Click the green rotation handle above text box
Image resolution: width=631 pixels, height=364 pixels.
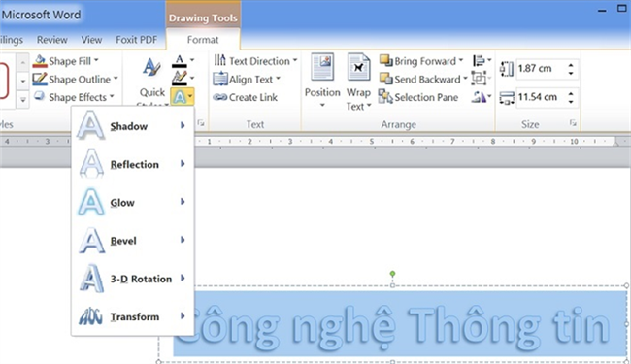(x=392, y=274)
